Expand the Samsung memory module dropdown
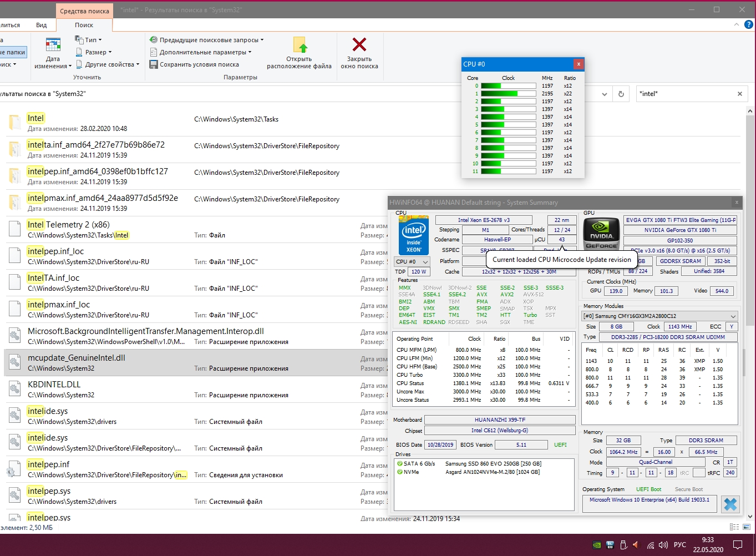This screenshot has width=756, height=556. click(x=733, y=316)
